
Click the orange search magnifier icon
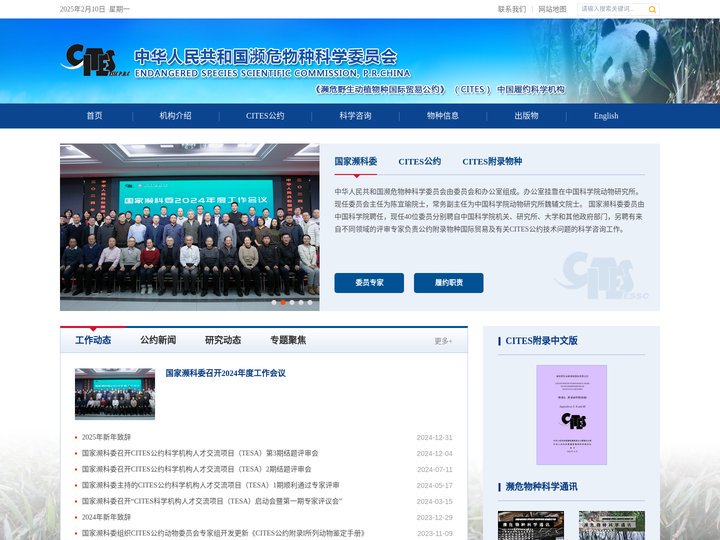(x=652, y=9)
